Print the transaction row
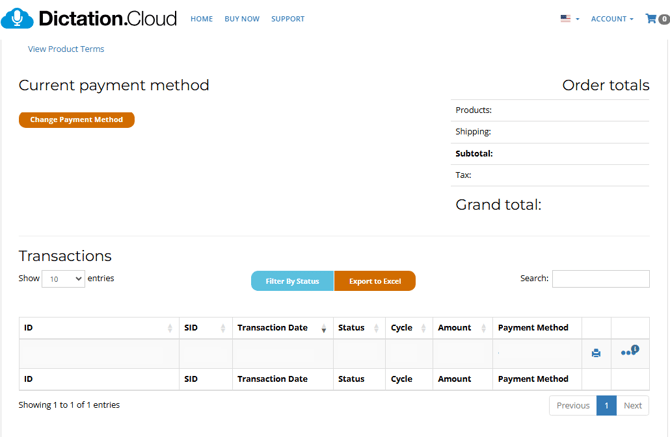 tap(596, 353)
